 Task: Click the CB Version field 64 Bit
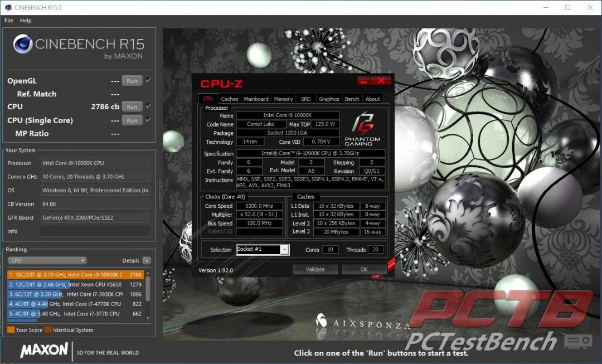pos(95,204)
